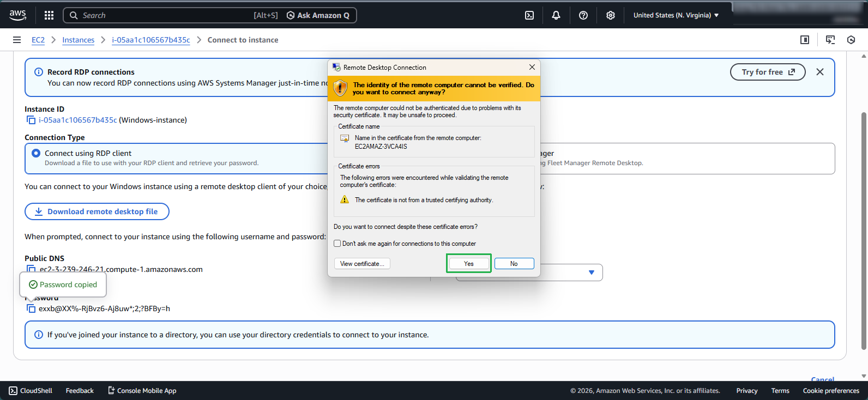Open the help question mark icon
The height and width of the screenshot is (400, 868).
(583, 15)
